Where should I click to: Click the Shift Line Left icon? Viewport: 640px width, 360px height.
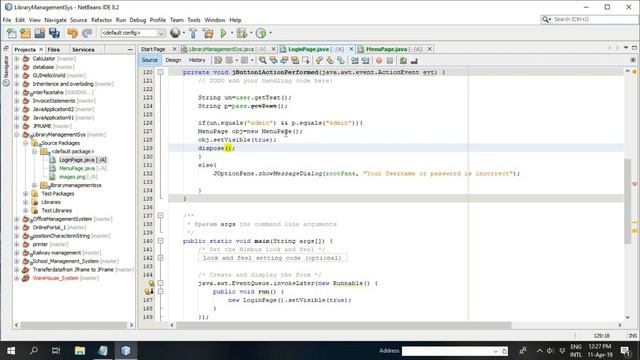(x=355, y=60)
